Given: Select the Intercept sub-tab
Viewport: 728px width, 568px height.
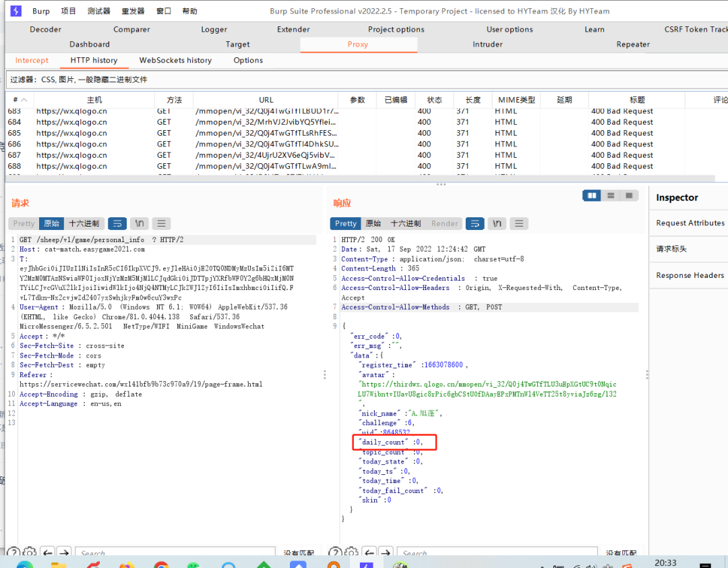Looking at the screenshot, I should tap(32, 61).
